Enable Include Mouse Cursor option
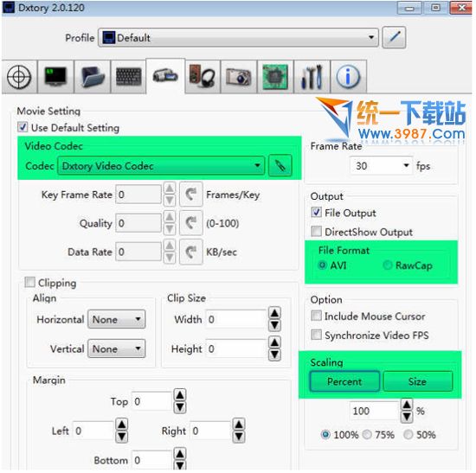The width and height of the screenshot is (476, 473). [x=316, y=316]
